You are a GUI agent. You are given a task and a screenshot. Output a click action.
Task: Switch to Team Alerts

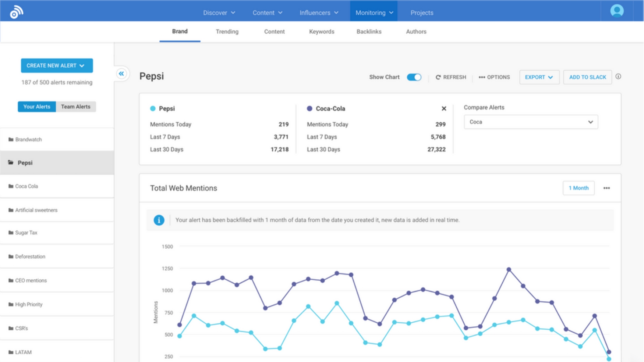[75, 107]
